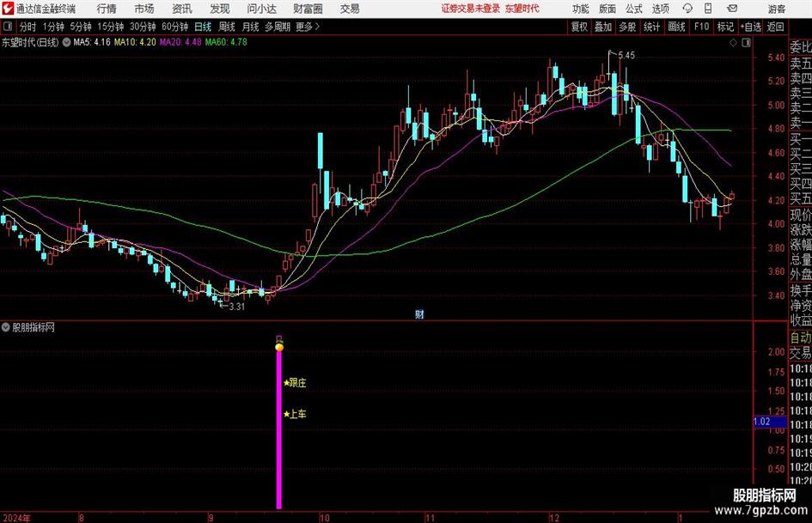Open F10 company info
The width and height of the screenshot is (812, 523).
[x=702, y=27]
